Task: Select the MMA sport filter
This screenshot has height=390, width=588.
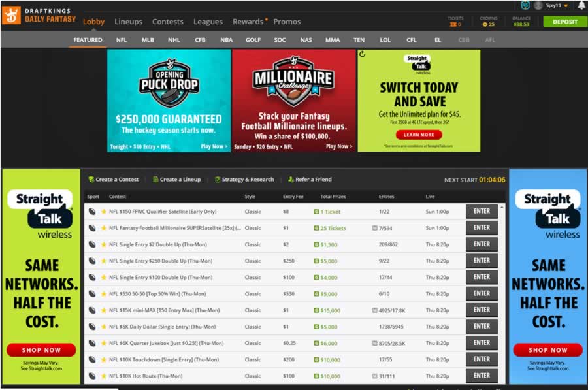Action: (x=333, y=40)
